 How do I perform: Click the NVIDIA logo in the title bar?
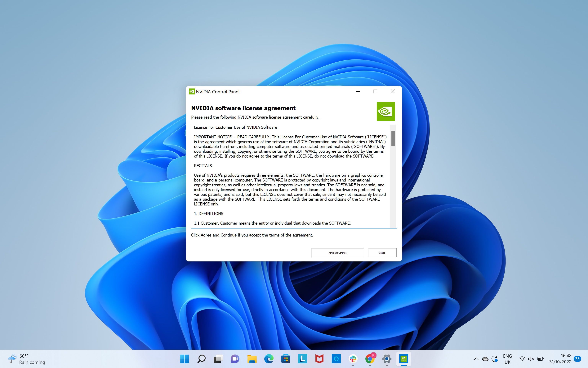[x=192, y=91]
